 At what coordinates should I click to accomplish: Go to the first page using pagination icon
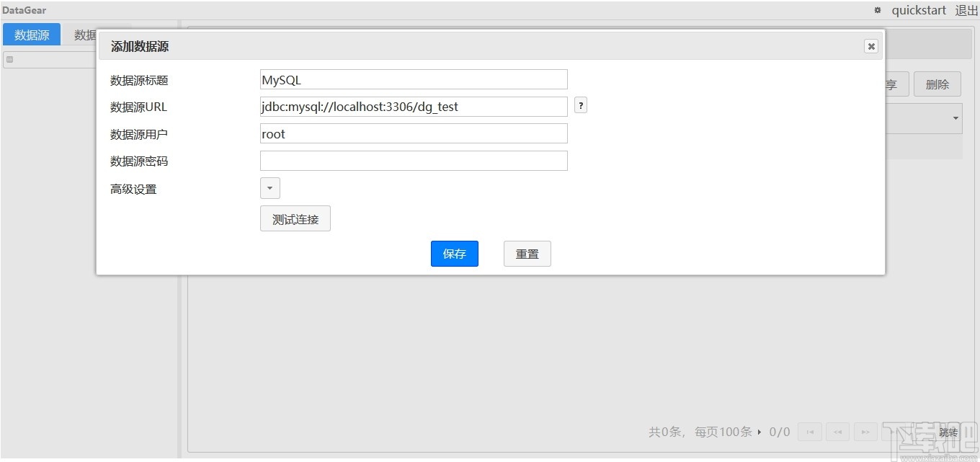tap(809, 432)
